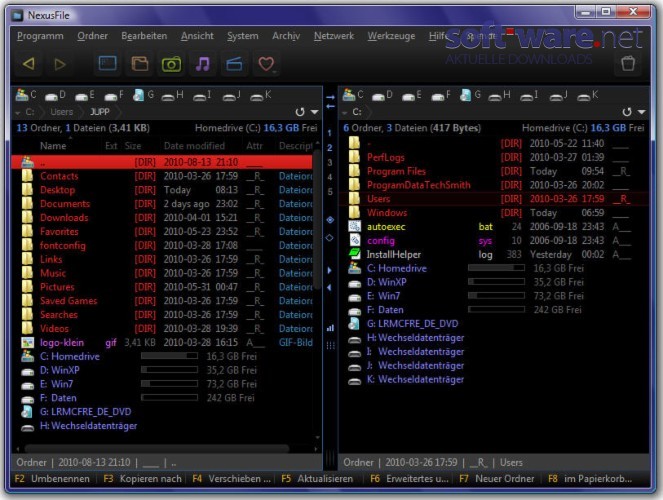Click the dotted grid icon in center strip
Image resolution: width=663 pixels, height=500 pixels.
330,345
